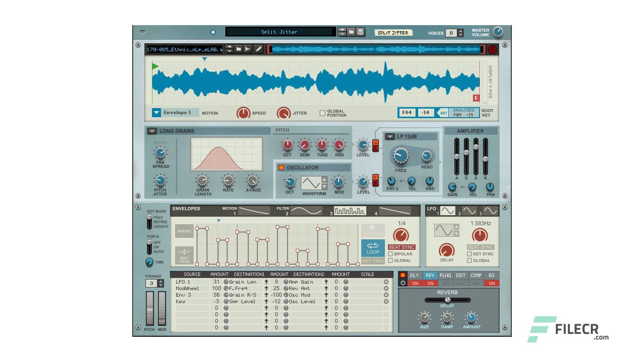Enable KEY SYNC for the LFO
The height and width of the screenshot is (362, 644).
[469, 254]
